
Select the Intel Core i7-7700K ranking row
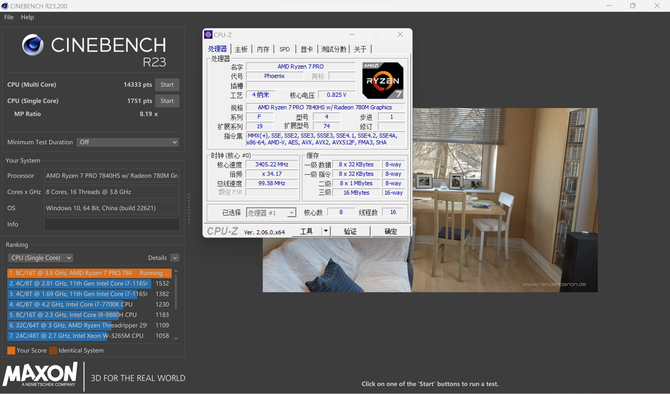click(88, 304)
